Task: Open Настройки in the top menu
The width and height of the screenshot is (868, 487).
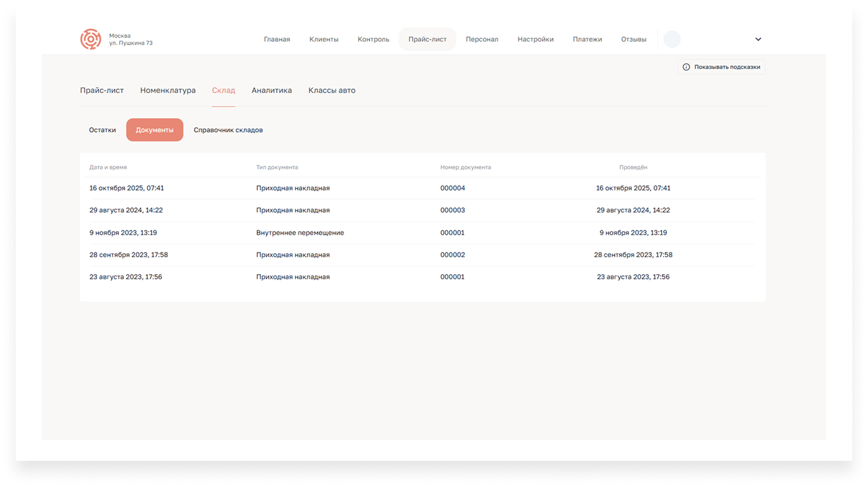Action: pyautogui.click(x=535, y=39)
